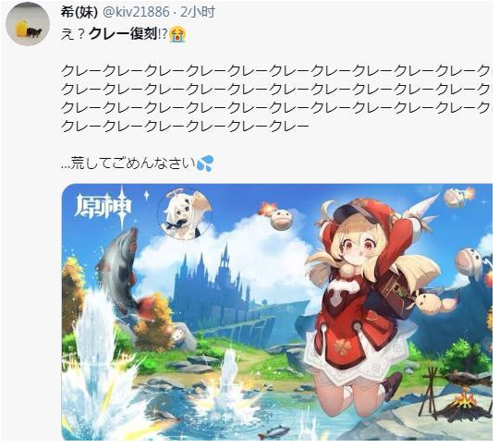Click the bold クレー復刻 keyword
This screenshot has height=448, width=500.
tap(123, 34)
